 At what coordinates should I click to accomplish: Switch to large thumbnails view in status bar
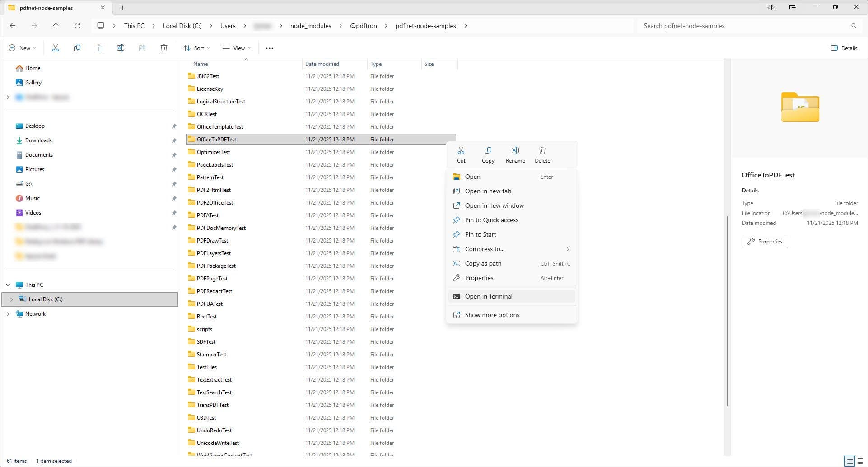tap(860, 461)
